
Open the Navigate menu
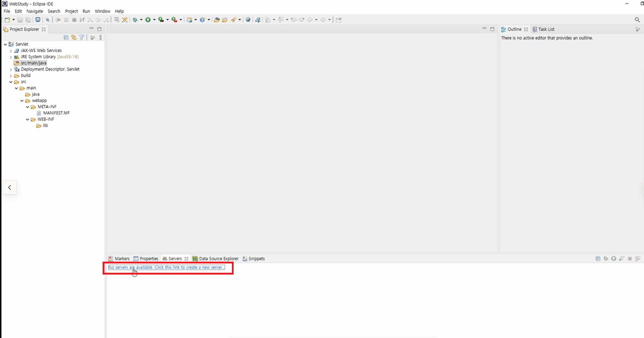[x=35, y=11]
